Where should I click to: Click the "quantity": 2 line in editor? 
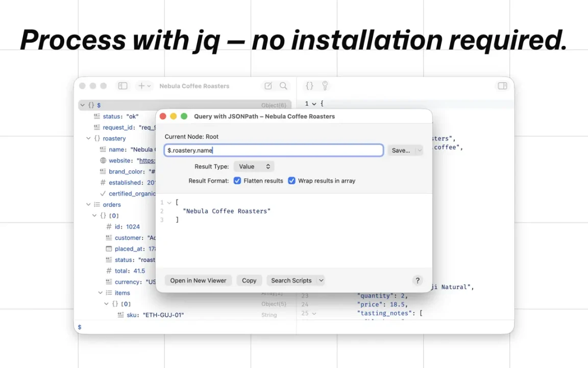382,295
